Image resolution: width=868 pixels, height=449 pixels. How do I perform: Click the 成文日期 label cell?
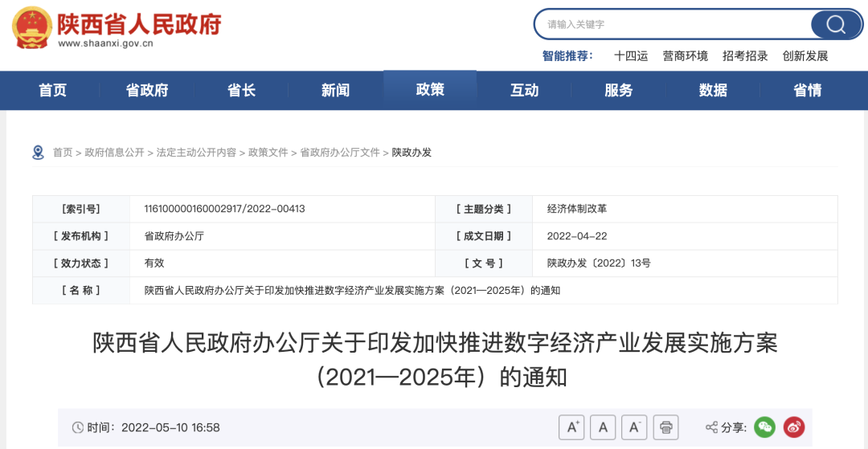[x=484, y=236]
